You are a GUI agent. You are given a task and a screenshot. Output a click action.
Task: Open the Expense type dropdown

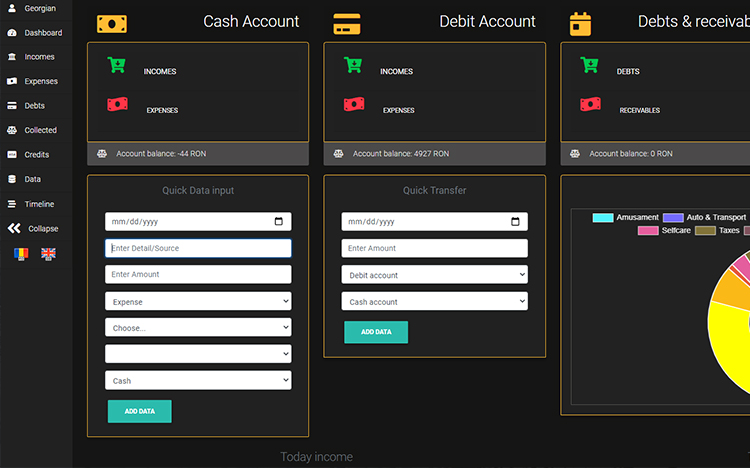pyautogui.click(x=198, y=301)
